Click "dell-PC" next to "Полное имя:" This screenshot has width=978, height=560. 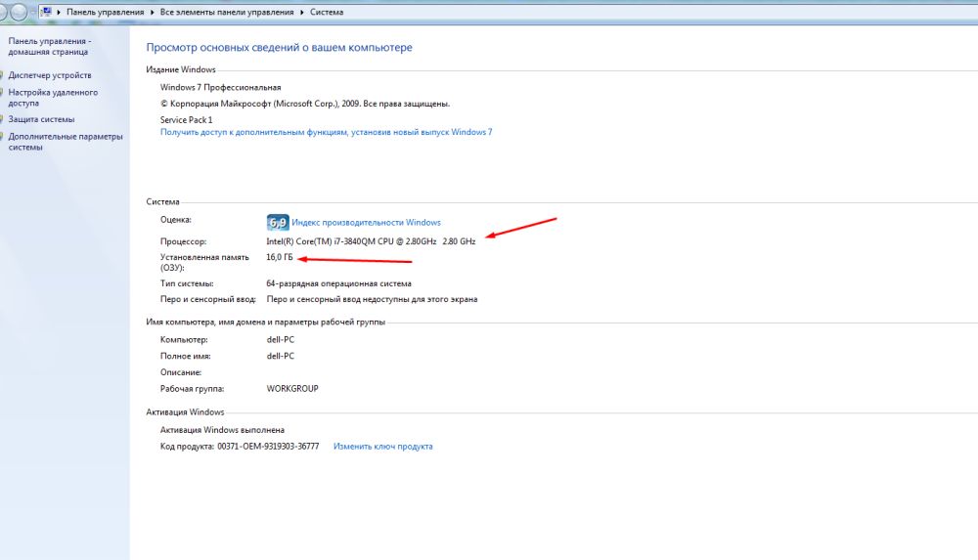pyautogui.click(x=280, y=356)
